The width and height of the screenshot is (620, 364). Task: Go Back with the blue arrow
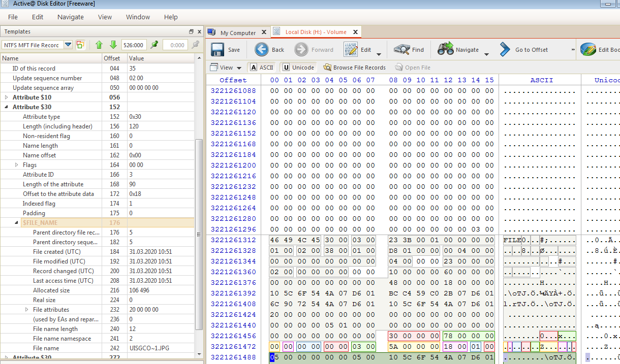[x=261, y=49]
